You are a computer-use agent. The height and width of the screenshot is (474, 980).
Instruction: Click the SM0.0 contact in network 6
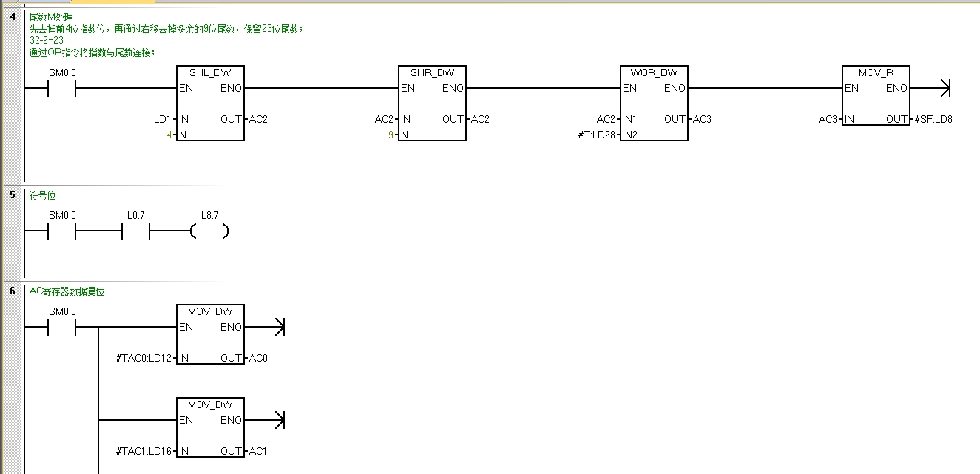[62, 327]
